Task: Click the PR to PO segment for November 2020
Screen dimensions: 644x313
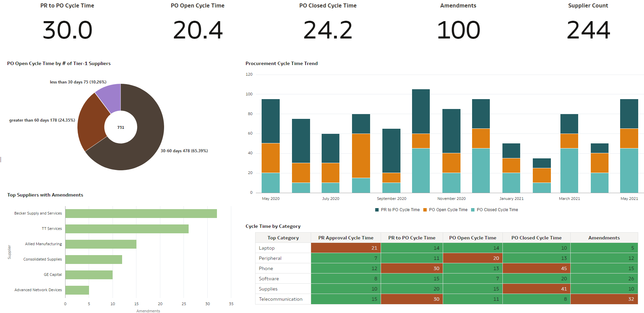Action: point(451,131)
